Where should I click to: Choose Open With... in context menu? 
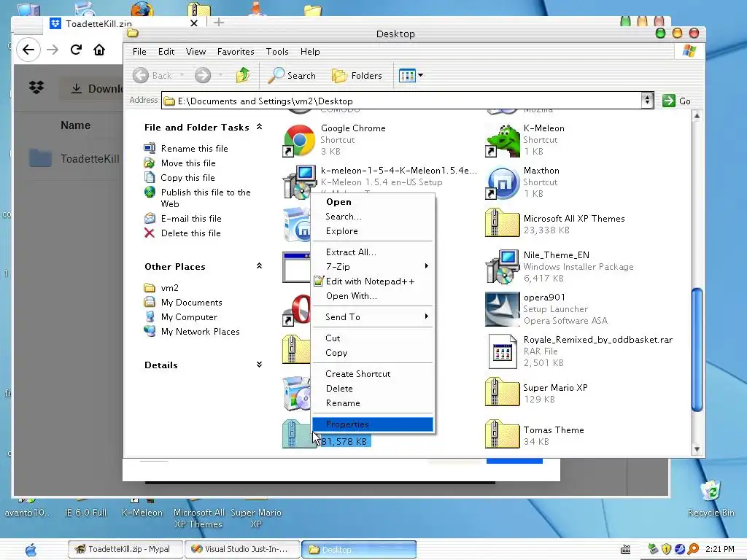tap(373, 296)
